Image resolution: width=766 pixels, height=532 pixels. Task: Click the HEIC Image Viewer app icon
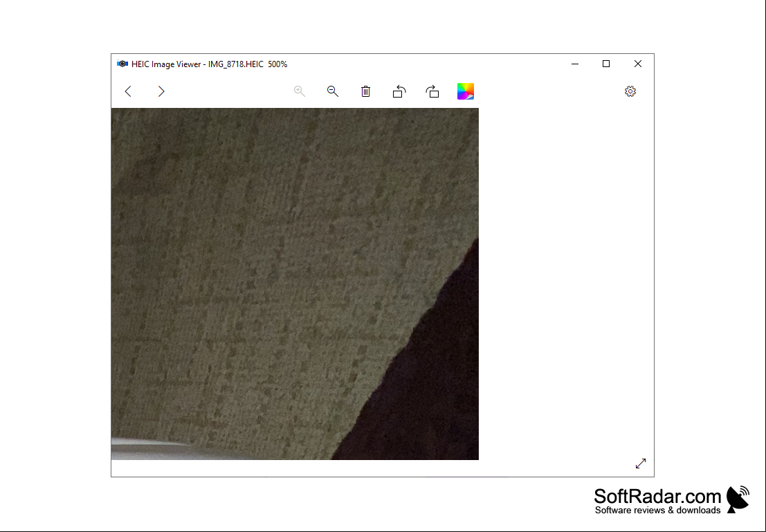point(122,64)
